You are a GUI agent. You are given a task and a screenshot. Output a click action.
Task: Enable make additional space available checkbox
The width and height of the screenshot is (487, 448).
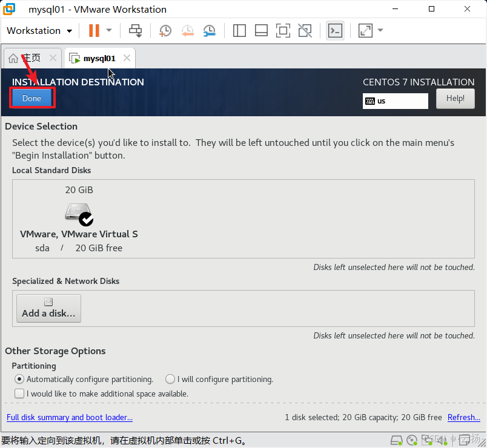pos(19,394)
